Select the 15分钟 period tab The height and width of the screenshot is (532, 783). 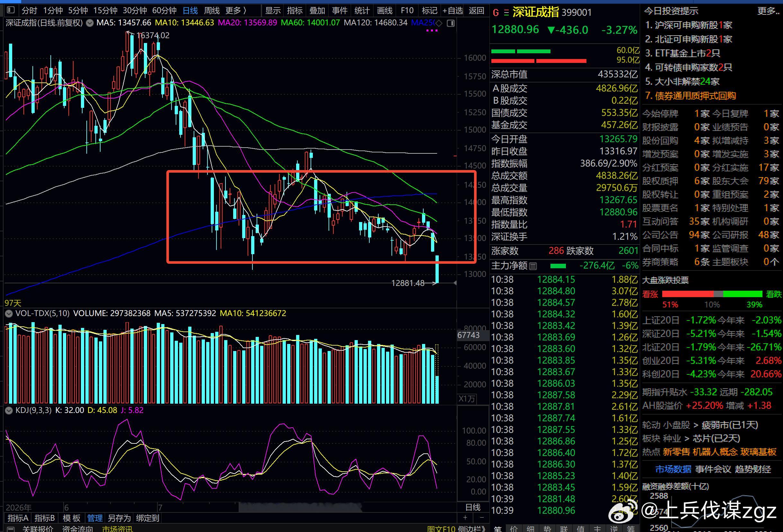tap(105, 11)
